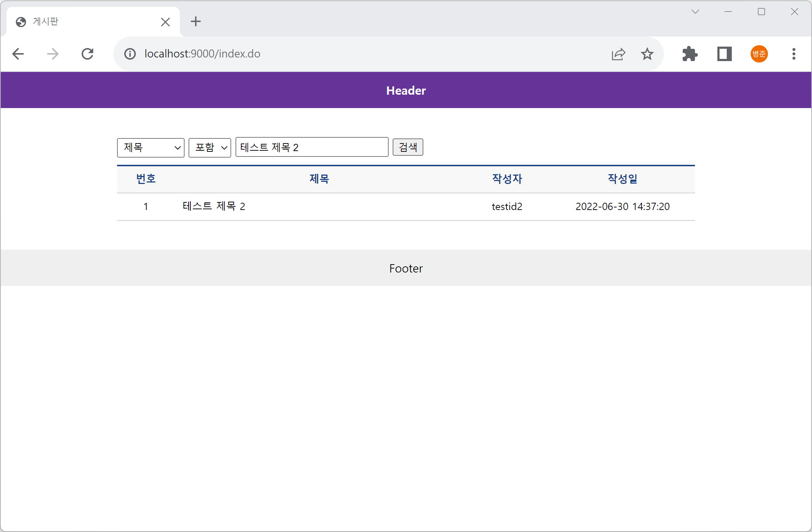Screen dimensions: 812x532
Task: Click the search keyword input field
Action: [312, 147]
